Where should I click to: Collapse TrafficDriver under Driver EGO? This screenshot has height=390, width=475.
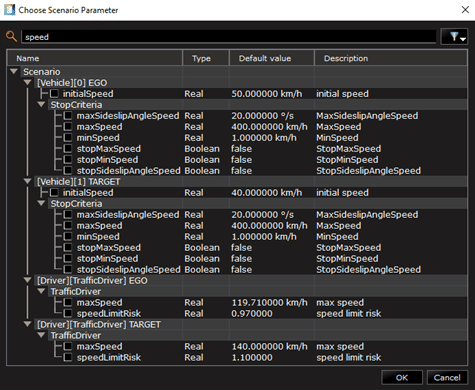click(41, 291)
